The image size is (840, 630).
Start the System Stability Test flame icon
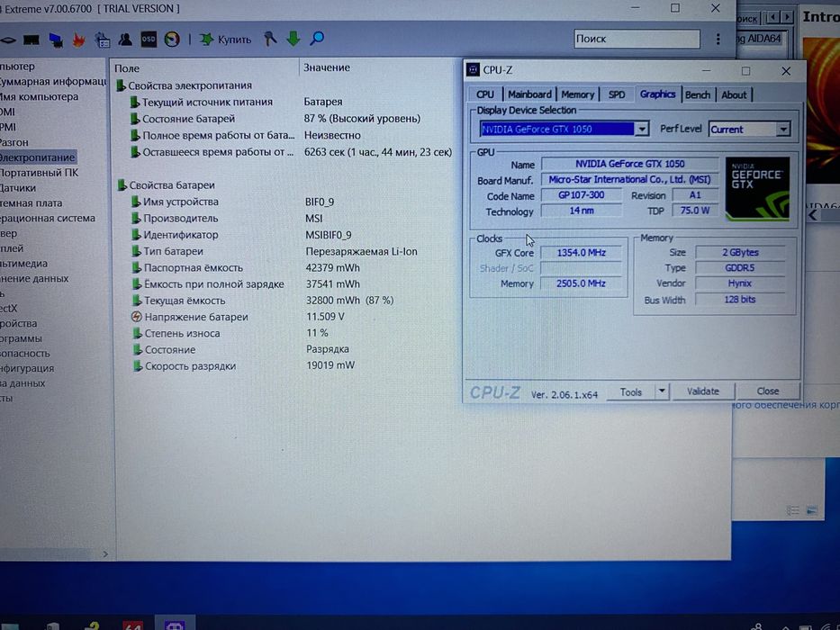pos(78,40)
